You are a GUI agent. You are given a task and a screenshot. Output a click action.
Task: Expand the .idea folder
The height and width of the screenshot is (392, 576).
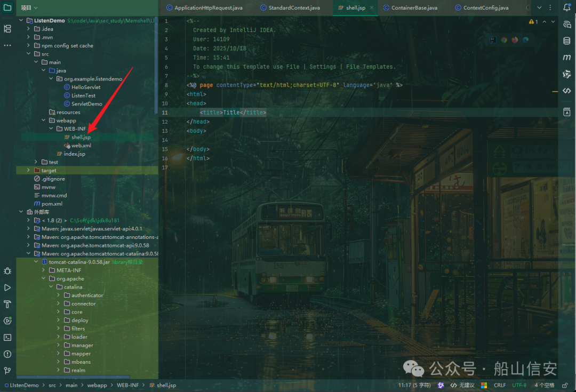click(x=28, y=29)
